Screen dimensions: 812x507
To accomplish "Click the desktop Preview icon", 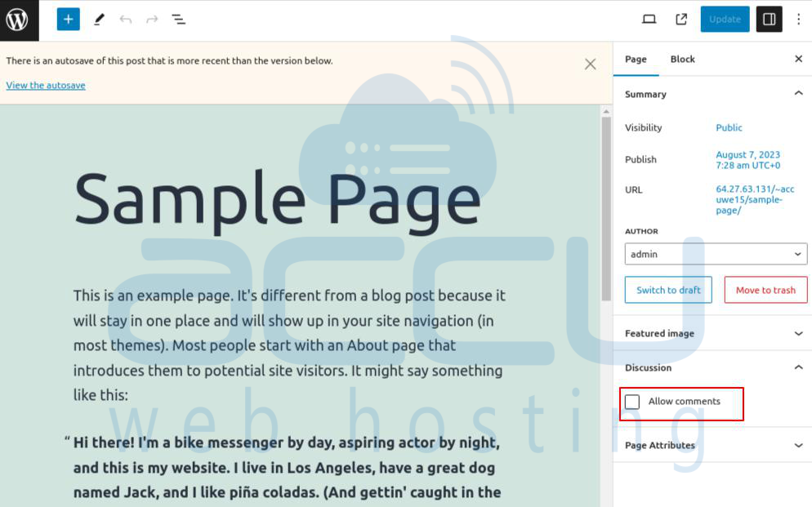I will 649,20.
